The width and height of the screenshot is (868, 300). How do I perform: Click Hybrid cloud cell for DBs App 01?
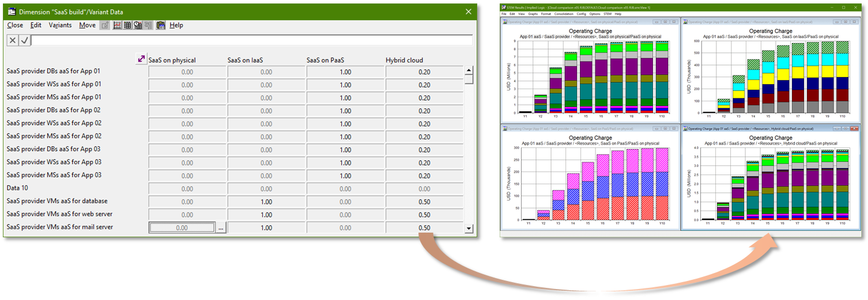[x=424, y=72]
